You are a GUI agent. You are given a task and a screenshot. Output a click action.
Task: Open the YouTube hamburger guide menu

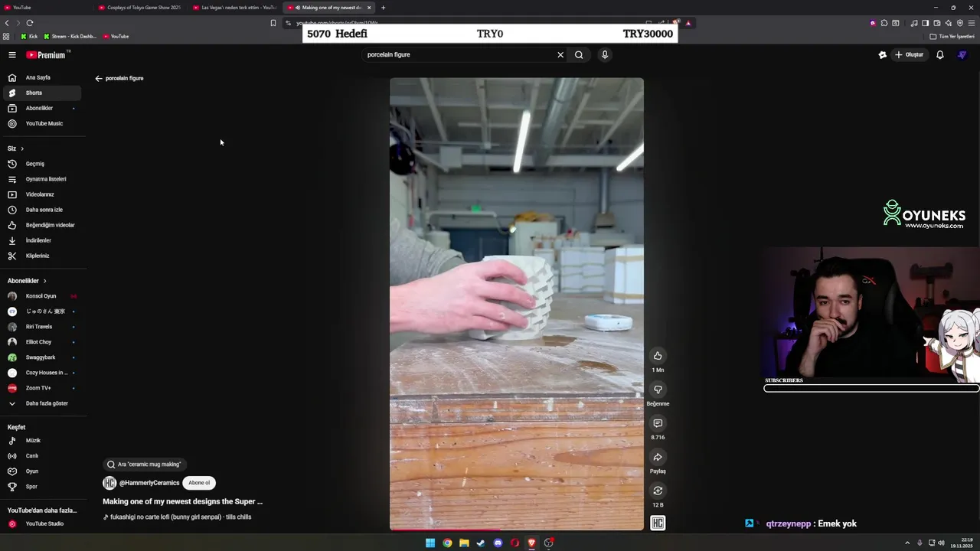pos(12,55)
